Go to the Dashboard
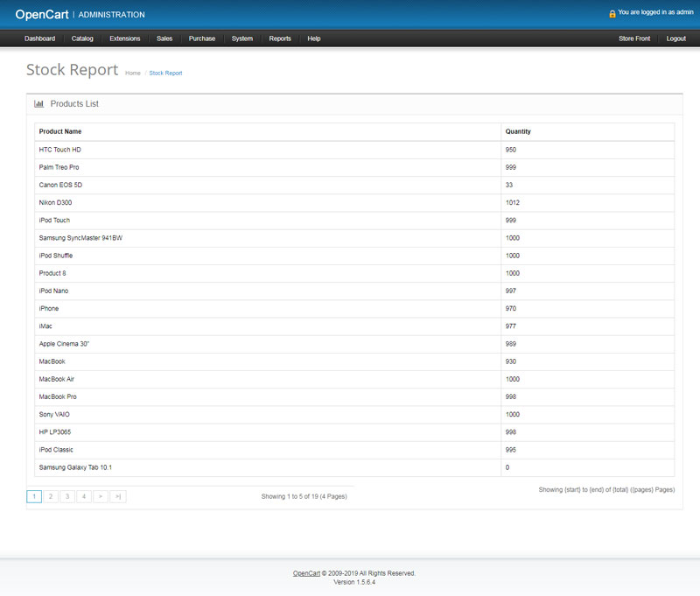Viewport: 700px width, 596px height. click(40, 39)
